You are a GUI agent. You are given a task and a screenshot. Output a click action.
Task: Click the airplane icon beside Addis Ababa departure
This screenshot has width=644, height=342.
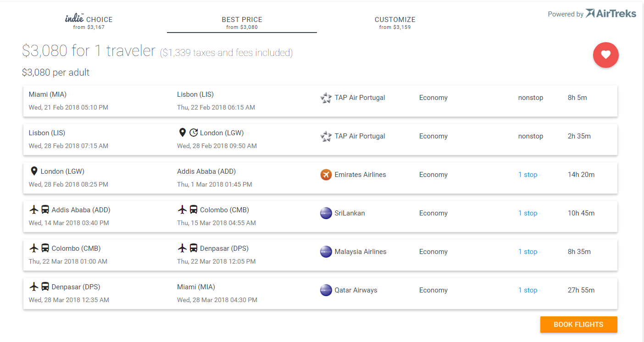33,210
